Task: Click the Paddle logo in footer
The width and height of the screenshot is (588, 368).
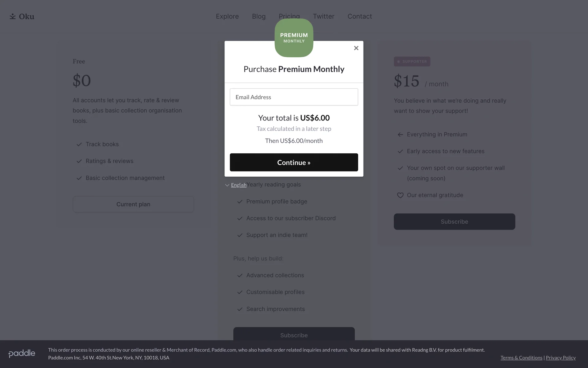Action: 22,354
